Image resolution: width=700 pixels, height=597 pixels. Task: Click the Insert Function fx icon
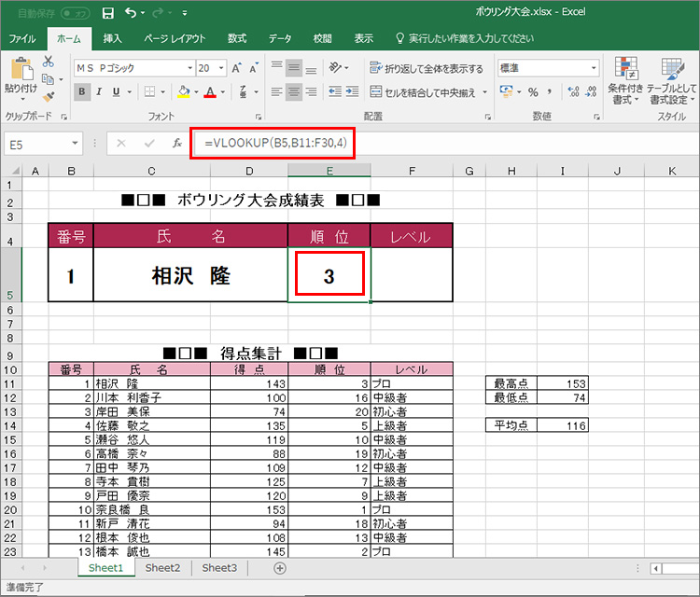(176, 144)
